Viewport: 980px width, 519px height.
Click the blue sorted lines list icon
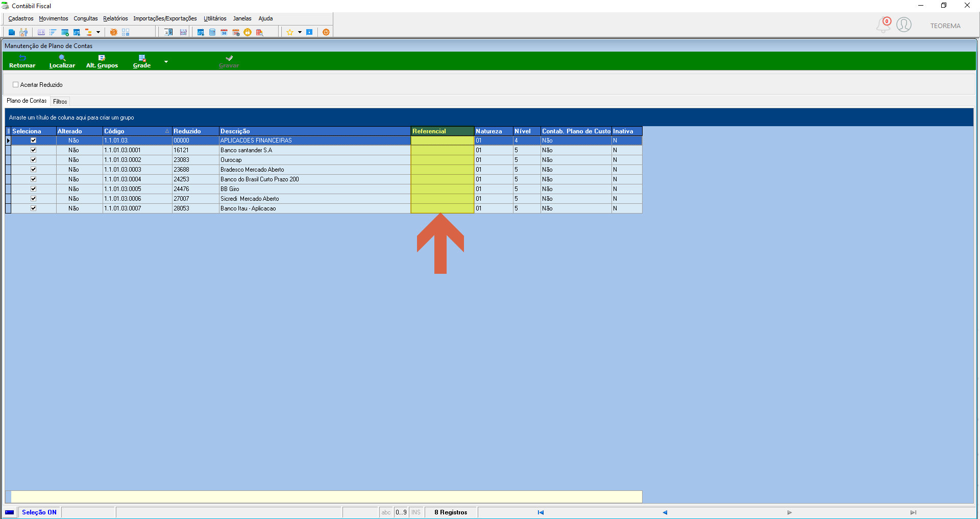[53, 32]
